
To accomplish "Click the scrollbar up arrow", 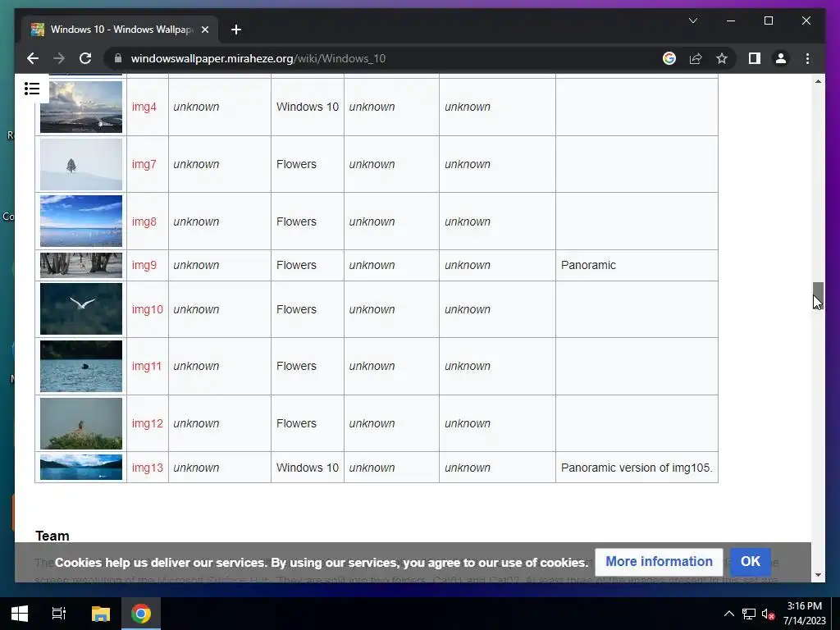I will click(818, 81).
